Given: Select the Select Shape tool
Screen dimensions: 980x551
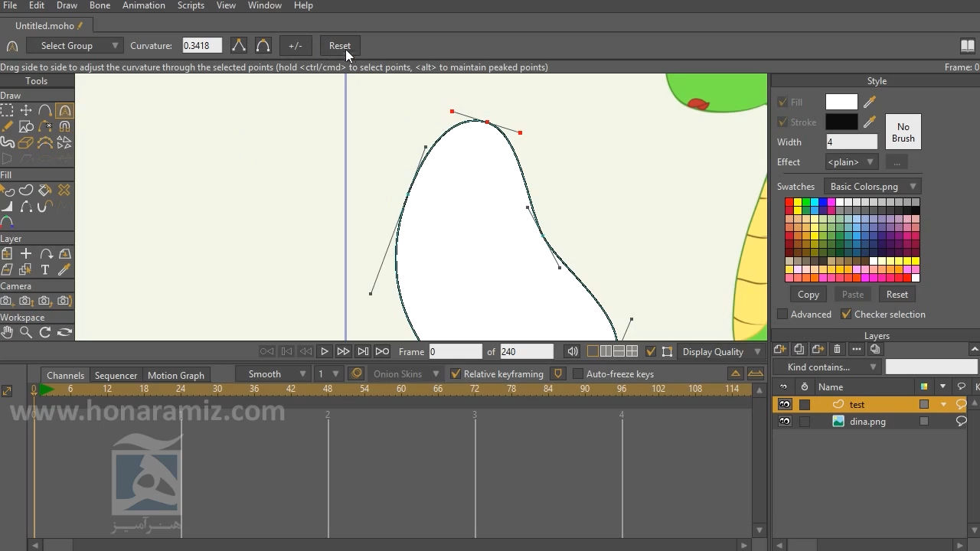Looking at the screenshot, I should (x=7, y=190).
